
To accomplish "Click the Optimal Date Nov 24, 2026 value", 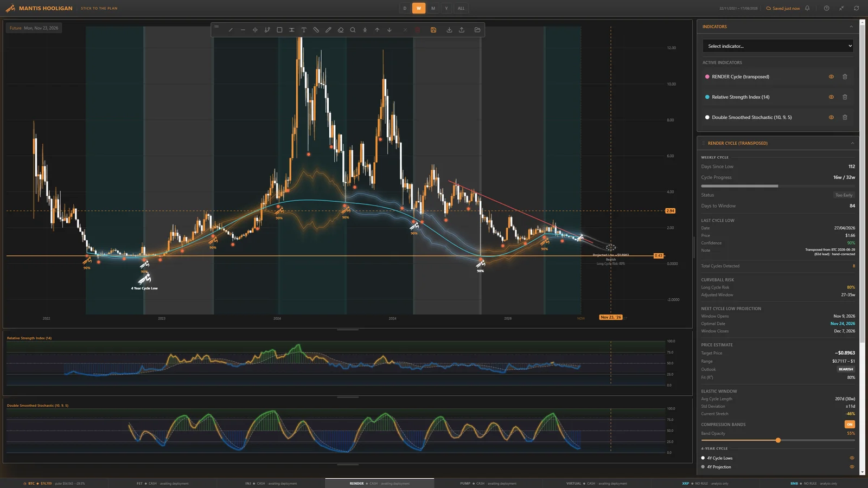I will click(x=843, y=324).
